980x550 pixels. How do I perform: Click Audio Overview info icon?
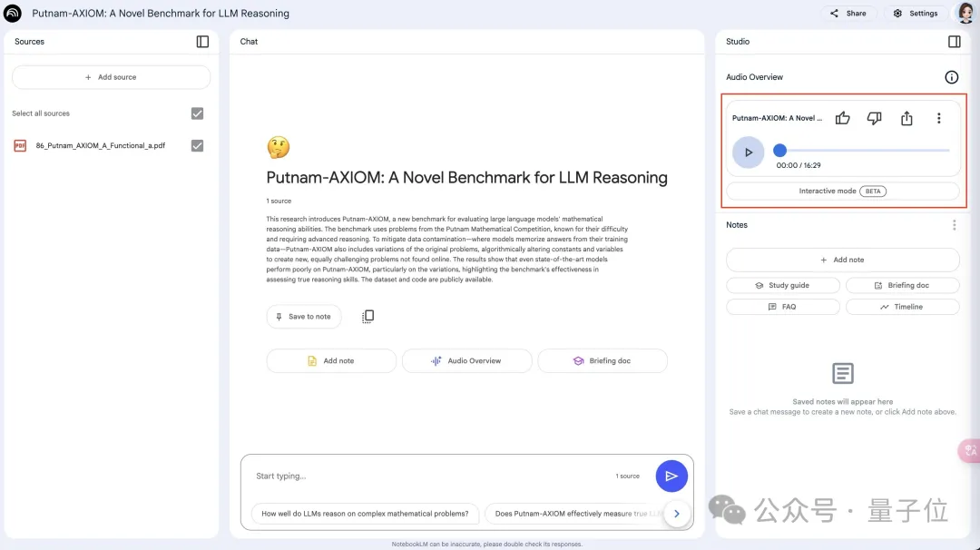[x=951, y=78]
